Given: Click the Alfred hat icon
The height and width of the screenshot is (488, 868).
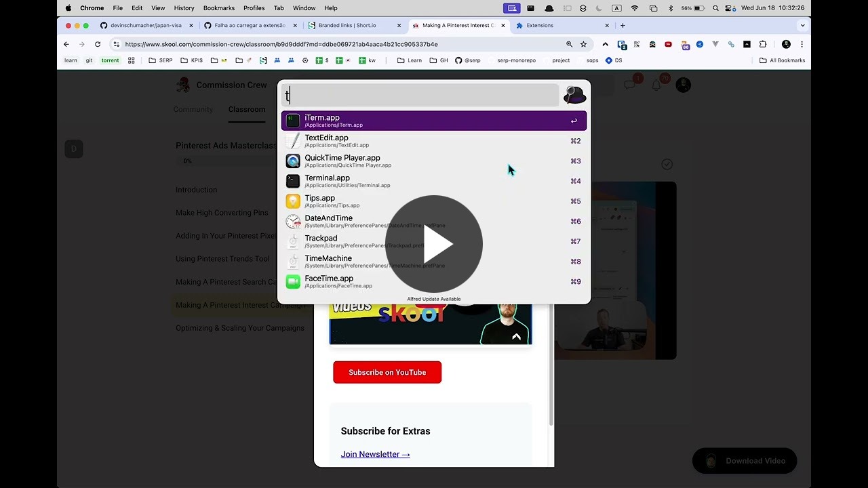Looking at the screenshot, I should tap(575, 96).
